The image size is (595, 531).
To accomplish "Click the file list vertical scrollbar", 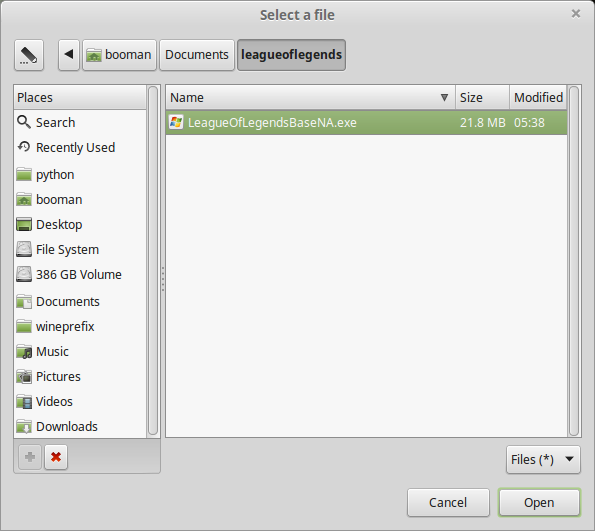I will 574,261.
